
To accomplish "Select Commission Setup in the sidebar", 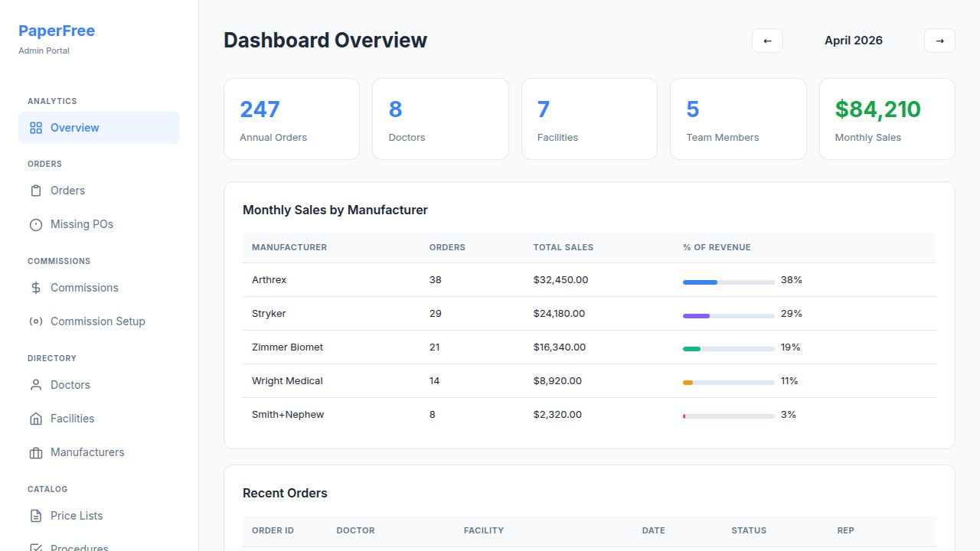I will (x=98, y=321).
